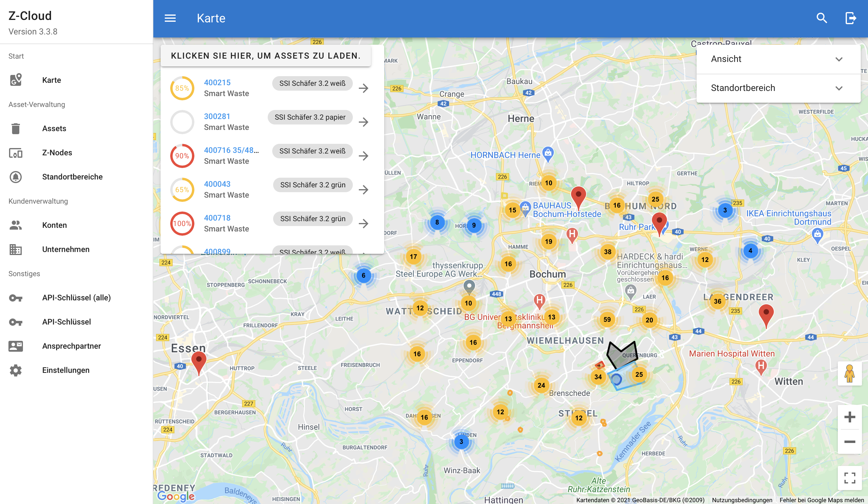
Task: Click the yellow cluster marker 59
Action: coord(607,320)
